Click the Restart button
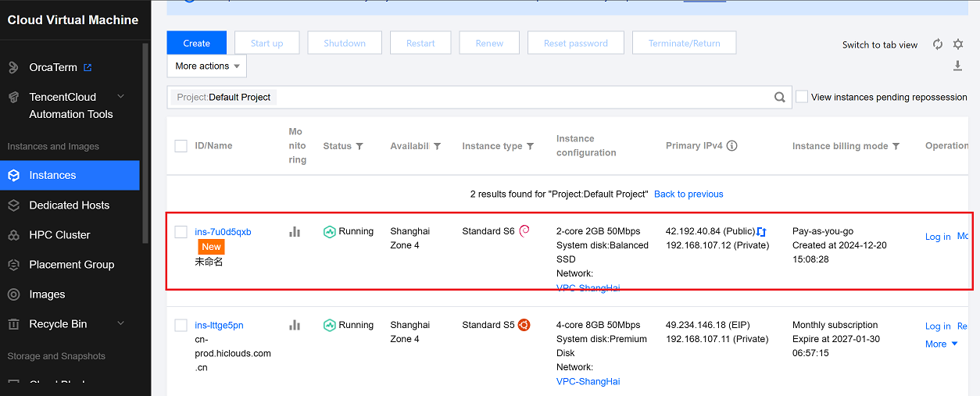 [420, 43]
